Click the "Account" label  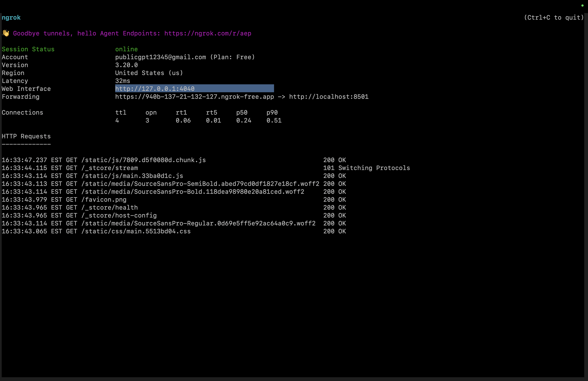tap(15, 57)
